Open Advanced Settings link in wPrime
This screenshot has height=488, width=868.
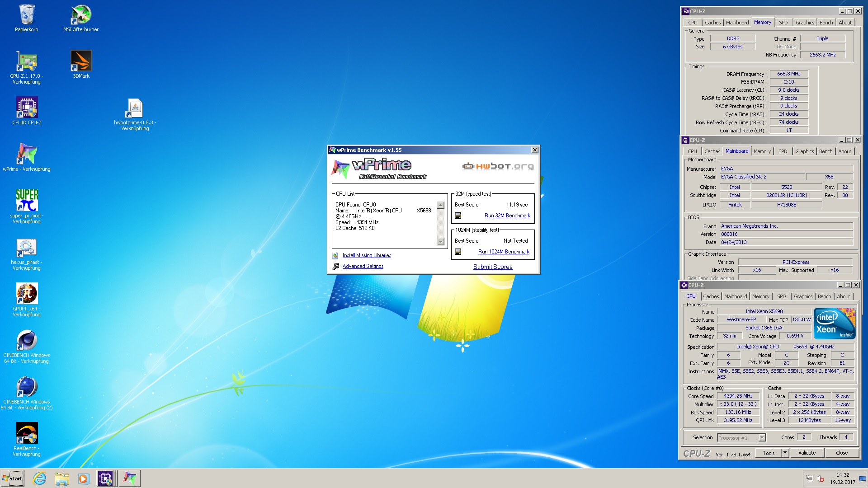[x=363, y=267]
